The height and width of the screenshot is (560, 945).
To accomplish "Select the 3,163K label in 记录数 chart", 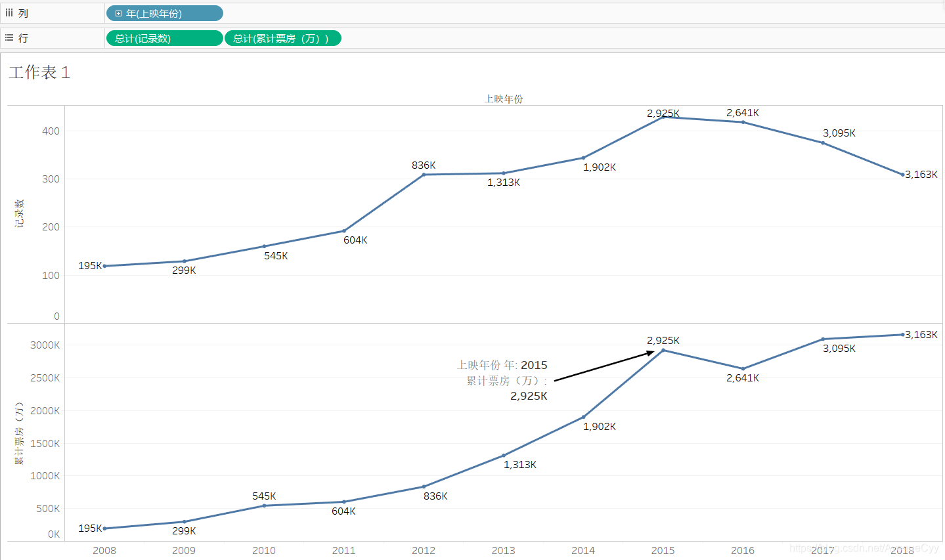I will [x=921, y=175].
